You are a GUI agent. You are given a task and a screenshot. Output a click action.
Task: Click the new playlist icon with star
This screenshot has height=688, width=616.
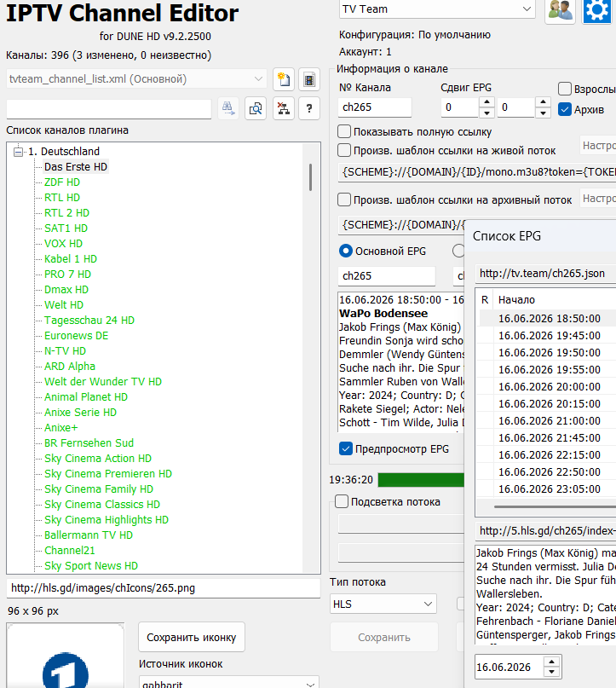283,79
